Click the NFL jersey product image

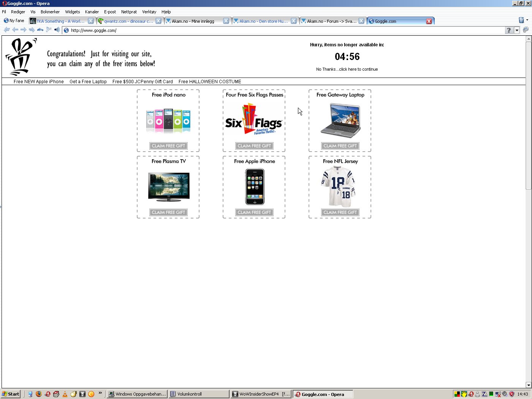(x=339, y=187)
